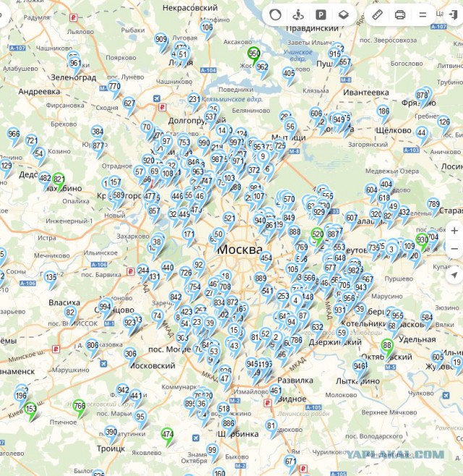463x476 pixels.
Task: Click map marker 135
Action: click(x=51, y=277)
